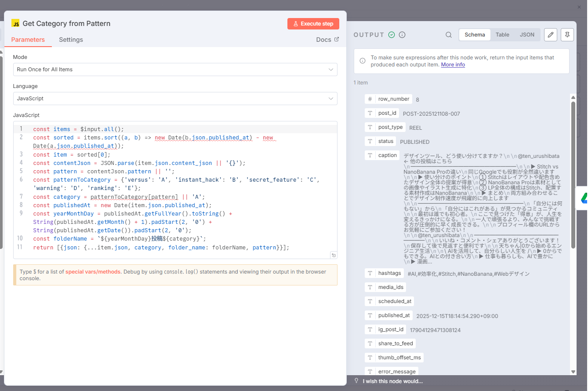Screen dimensions: 588x391
Task: Select the Parameters tab
Action: pyautogui.click(x=28, y=40)
